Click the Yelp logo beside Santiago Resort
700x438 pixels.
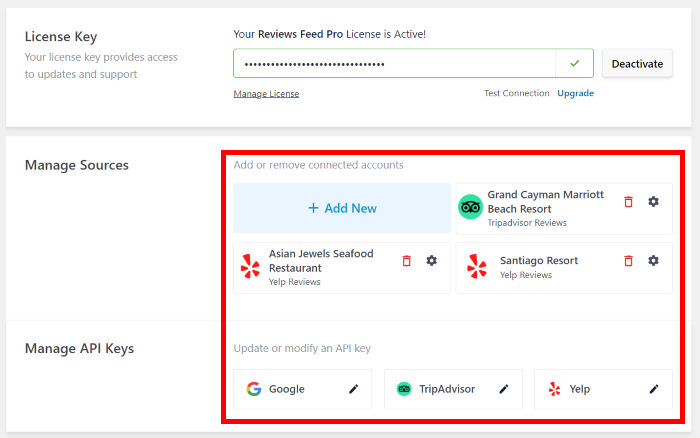click(x=477, y=267)
